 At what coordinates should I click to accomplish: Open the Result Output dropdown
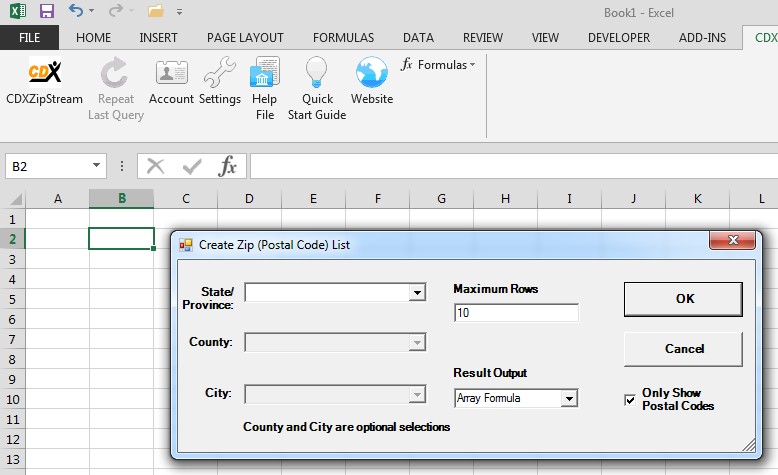[569, 398]
